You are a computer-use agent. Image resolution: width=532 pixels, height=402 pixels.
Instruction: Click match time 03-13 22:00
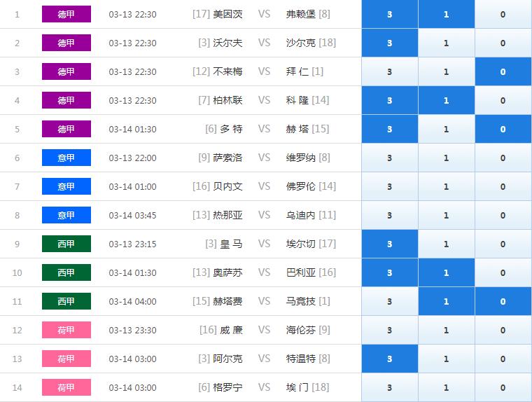coord(133,158)
